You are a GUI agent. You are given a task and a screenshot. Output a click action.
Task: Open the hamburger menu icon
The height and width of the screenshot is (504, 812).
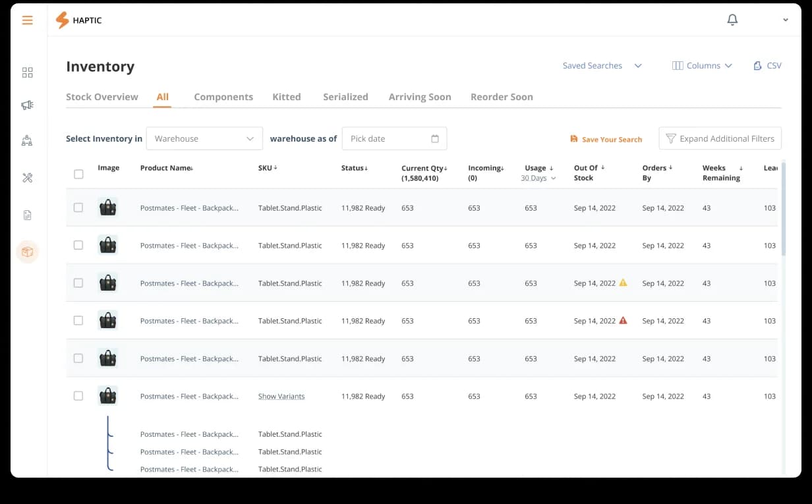click(x=27, y=20)
